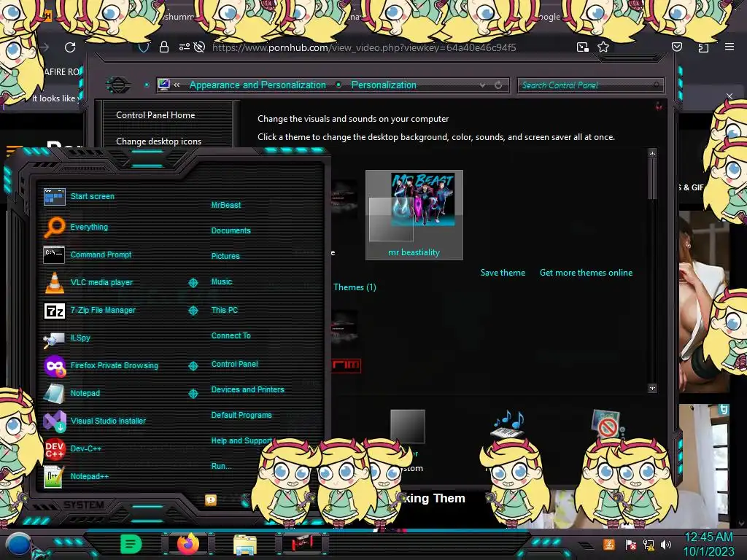Screen dimensions: 747x560
Task: Click the Personalization breadcrumb
Action: tap(384, 85)
